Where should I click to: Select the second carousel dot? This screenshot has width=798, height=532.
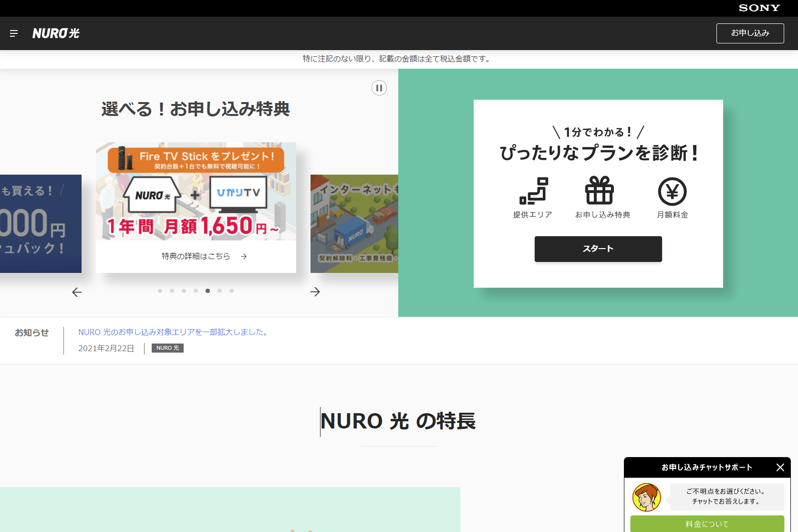[172, 291]
